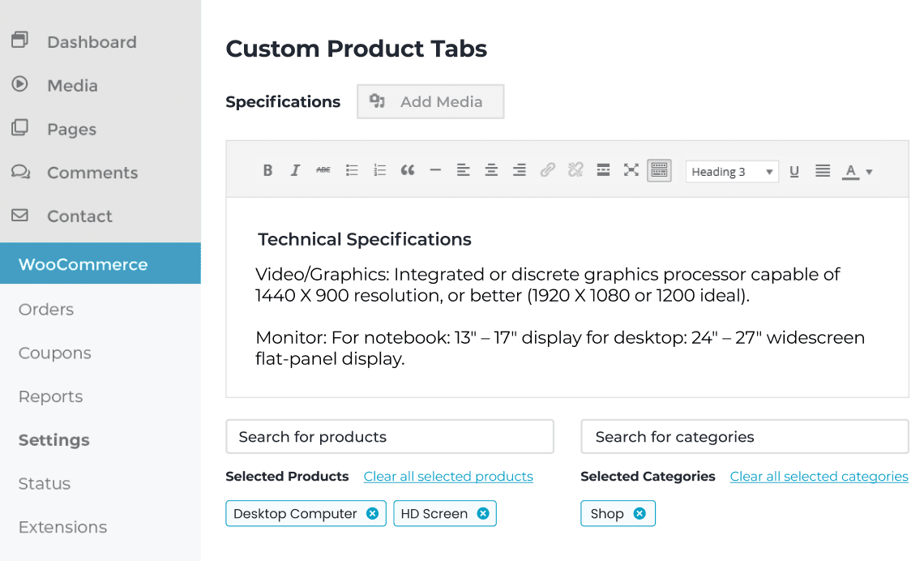Pick a text color from the color picker
This screenshot has height=561, width=924.
click(x=853, y=171)
